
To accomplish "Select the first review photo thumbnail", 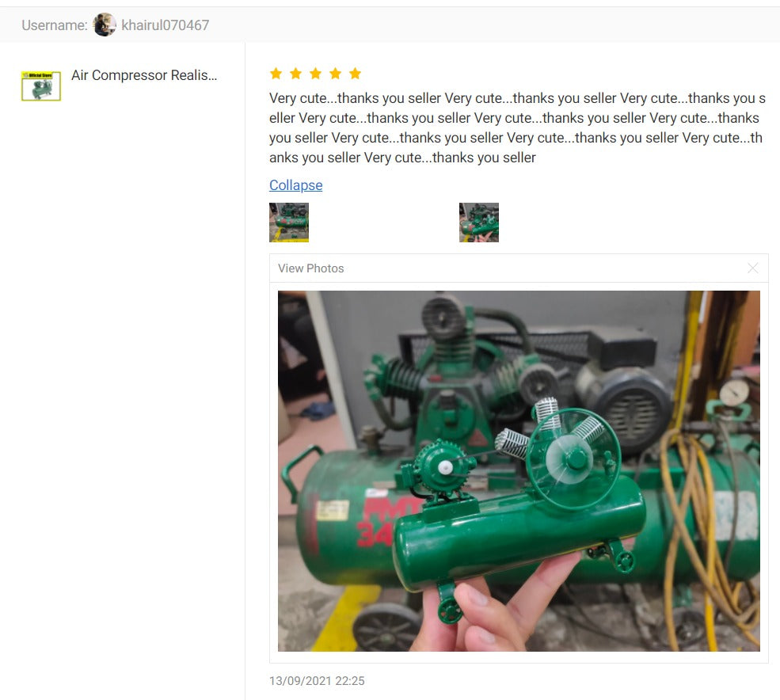I will click(x=289, y=223).
